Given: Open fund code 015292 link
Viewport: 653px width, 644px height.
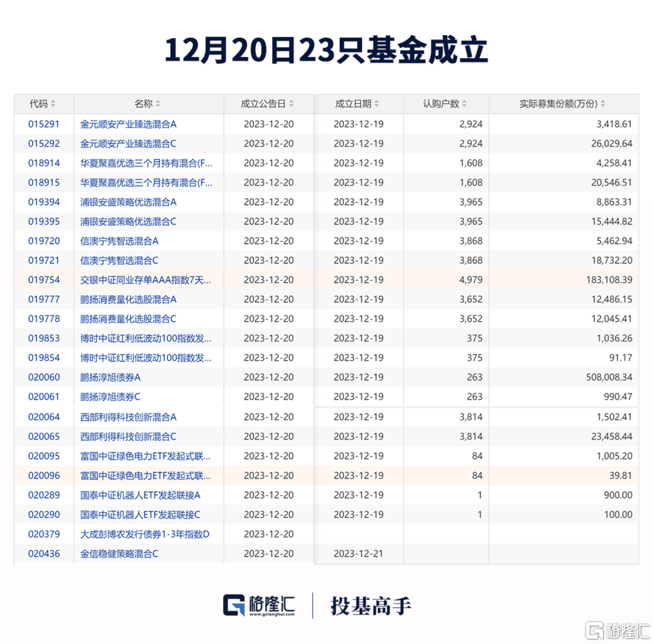Looking at the screenshot, I should coord(44,144).
